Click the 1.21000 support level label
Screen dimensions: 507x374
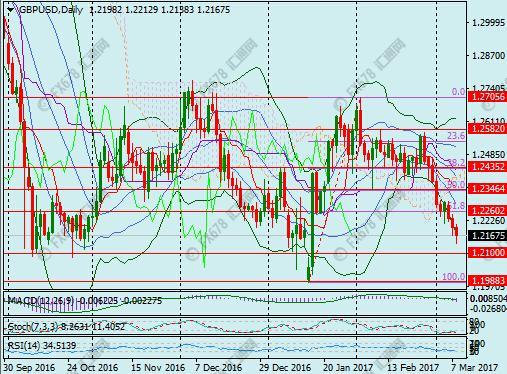coord(487,253)
